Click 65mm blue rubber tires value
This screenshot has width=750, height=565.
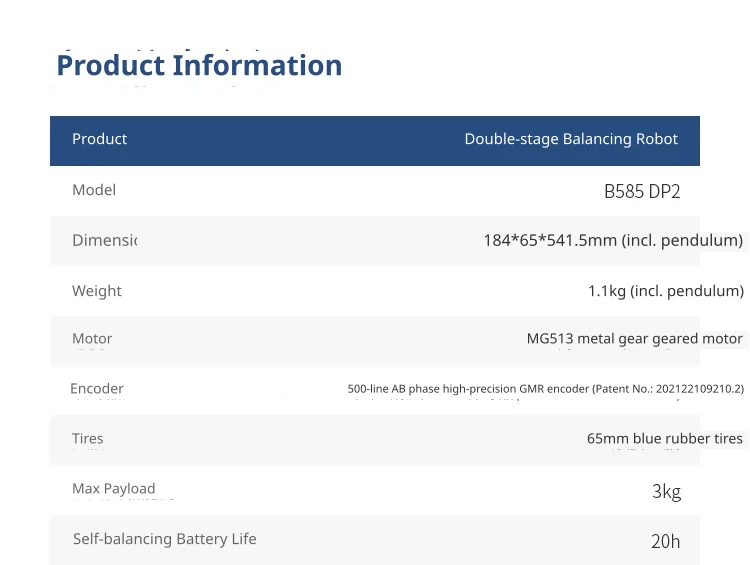click(665, 438)
